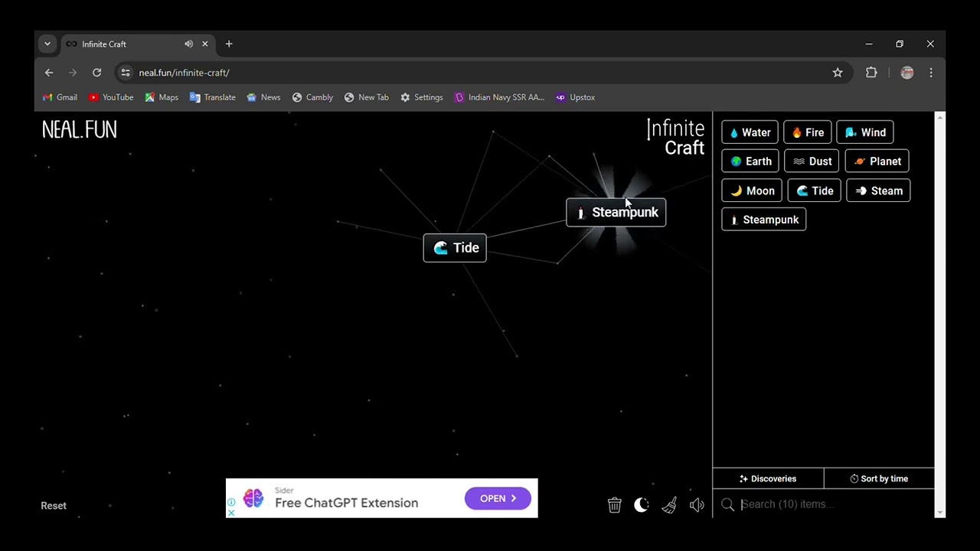This screenshot has width=980, height=551.
Task: Pick the Wind element from sidebar
Action: pos(865,132)
